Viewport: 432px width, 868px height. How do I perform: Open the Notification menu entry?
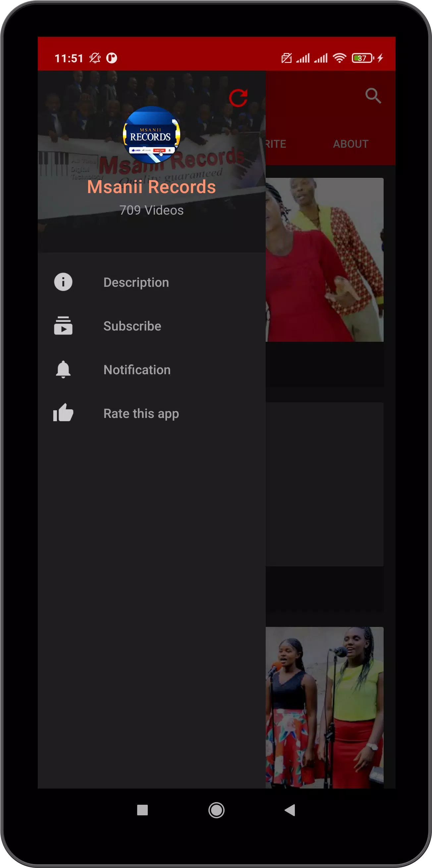[152, 370]
